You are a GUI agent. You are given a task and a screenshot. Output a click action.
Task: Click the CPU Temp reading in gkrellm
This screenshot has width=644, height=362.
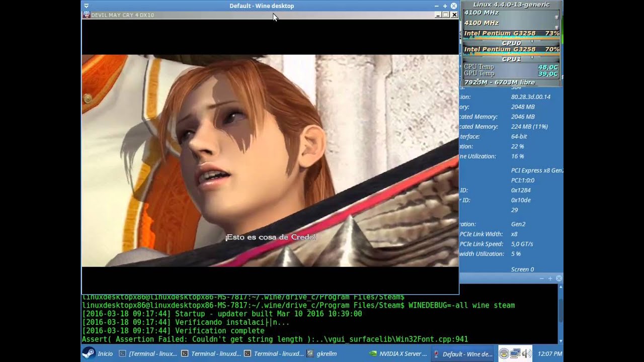(x=511, y=67)
